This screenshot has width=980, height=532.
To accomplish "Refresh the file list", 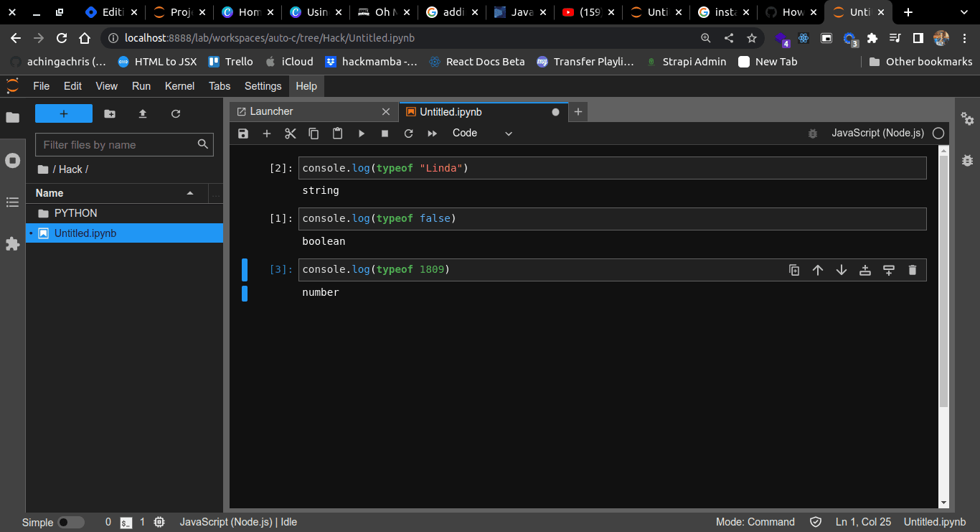I will click(x=176, y=113).
